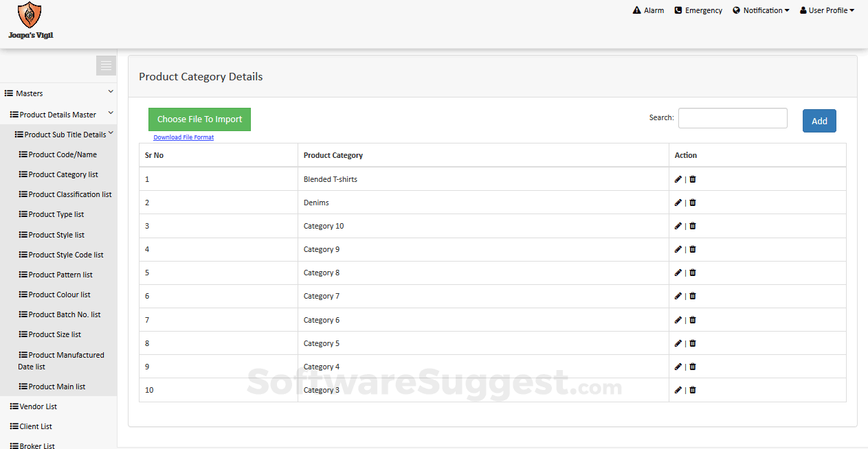Click the delete trash icon for Category 3
The width and height of the screenshot is (868, 449).
(x=693, y=390)
